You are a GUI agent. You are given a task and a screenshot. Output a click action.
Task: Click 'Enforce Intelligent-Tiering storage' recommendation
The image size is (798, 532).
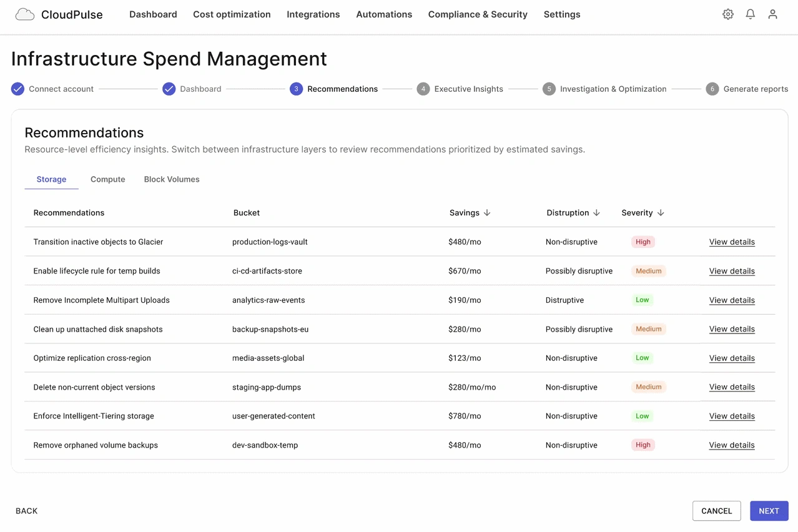pos(94,416)
